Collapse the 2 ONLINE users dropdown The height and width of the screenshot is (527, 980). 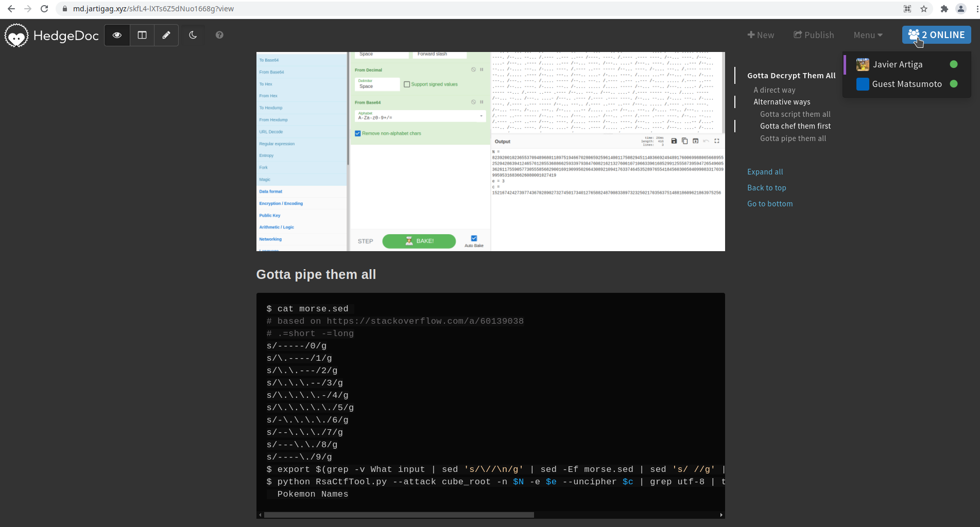click(x=936, y=35)
